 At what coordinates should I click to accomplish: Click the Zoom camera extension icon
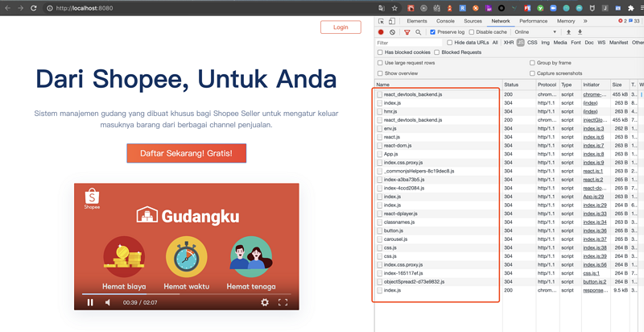coord(553,8)
